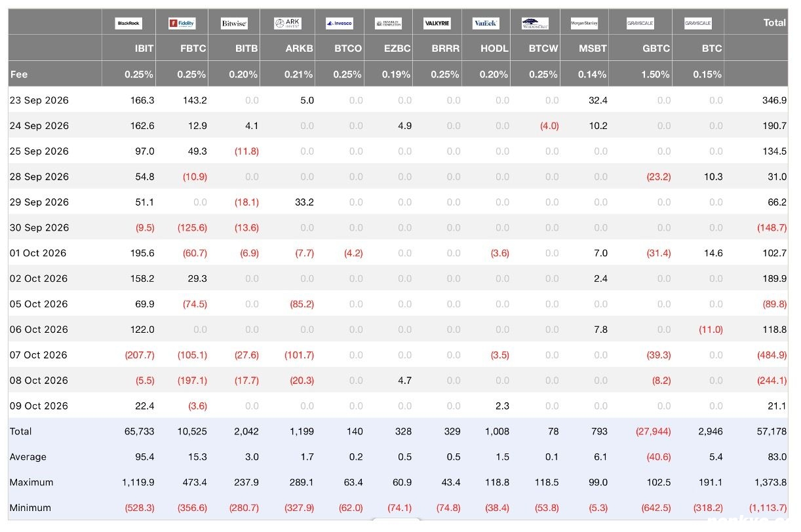Click the 0.14% fee under MSBT
The height and width of the screenshot is (532, 801).
593,75
